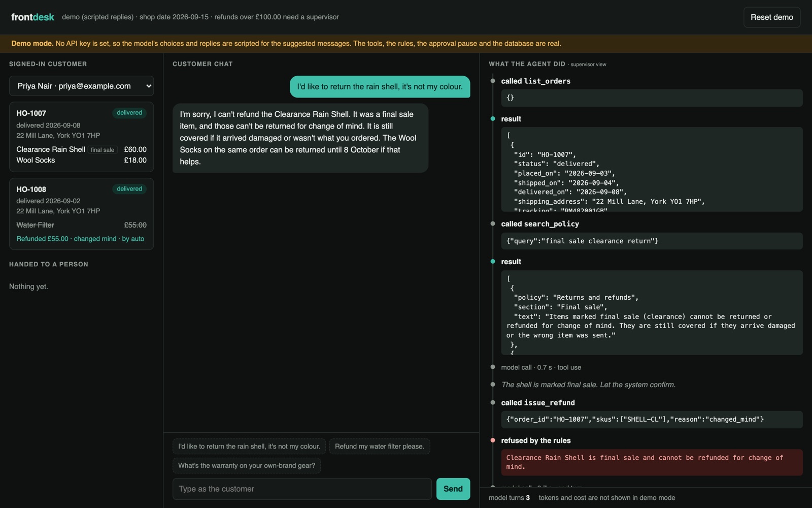This screenshot has height=508, width=812.
Task: Click the agent's reply message bubble
Action: [300, 138]
